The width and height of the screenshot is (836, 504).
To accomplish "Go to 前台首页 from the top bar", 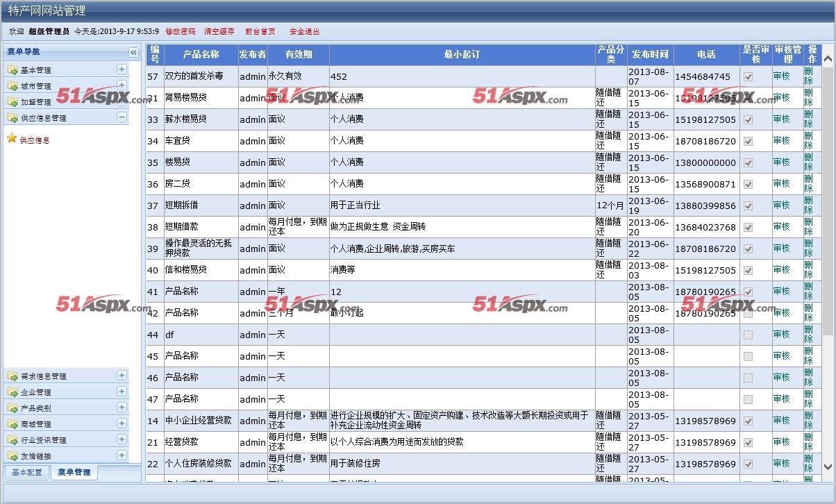I will (x=260, y=31).
